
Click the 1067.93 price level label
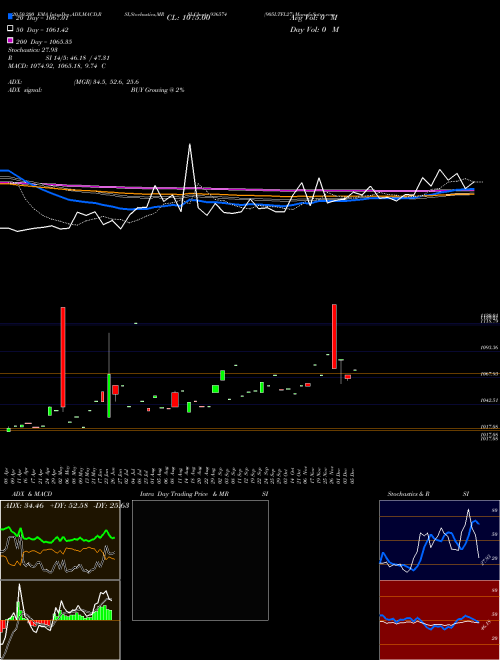click(x=489, y=373)
